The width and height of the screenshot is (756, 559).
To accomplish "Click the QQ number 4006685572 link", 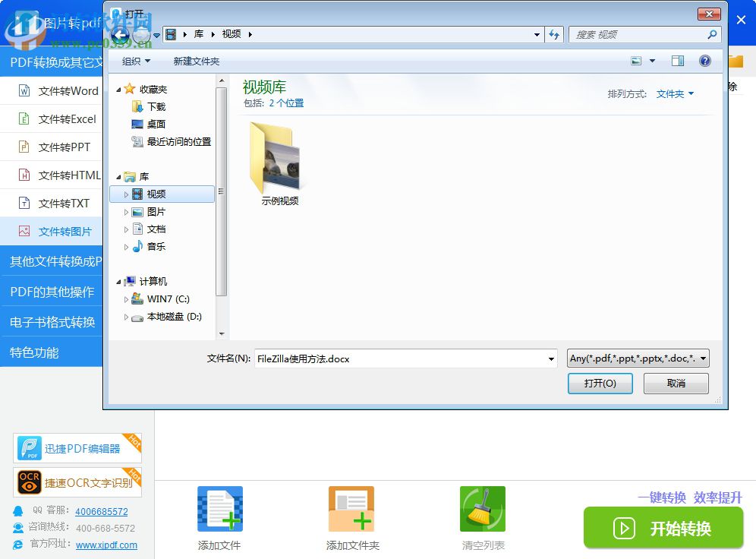I will pyautogui.click(x=101, y=511).
